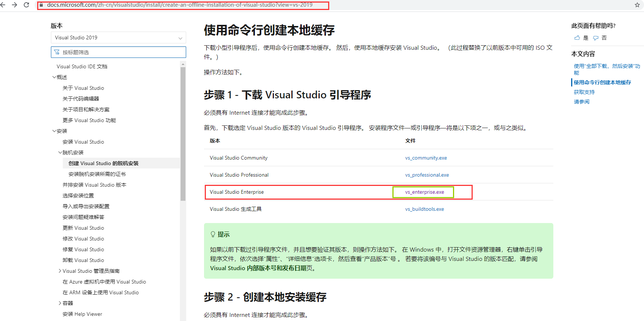This screenshot has height=321, width=644.
Task: Open 在 ARM 设备上使用 Visual Studio
Action: pos(101,292)
